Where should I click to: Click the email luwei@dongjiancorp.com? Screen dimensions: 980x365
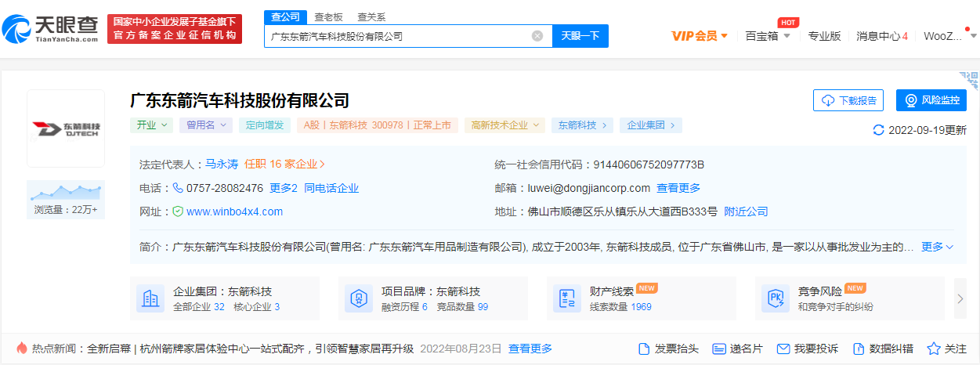(591, 188)
